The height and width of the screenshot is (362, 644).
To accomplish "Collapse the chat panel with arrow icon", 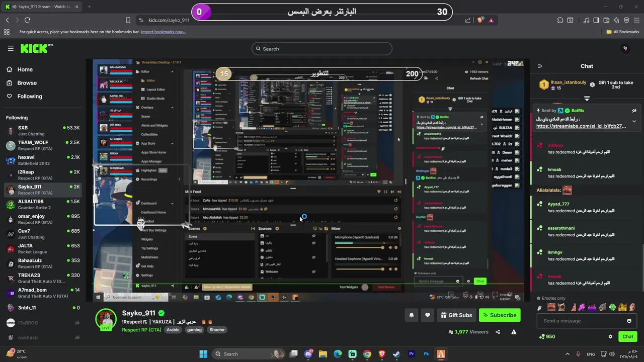I will tap(540, 66).
